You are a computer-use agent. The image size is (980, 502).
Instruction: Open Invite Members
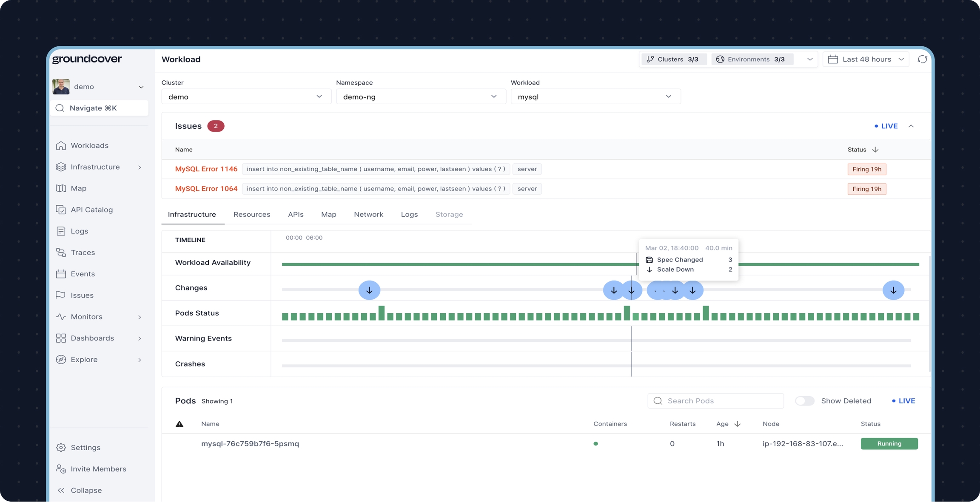pyautogui.click(x=98, y=468)
